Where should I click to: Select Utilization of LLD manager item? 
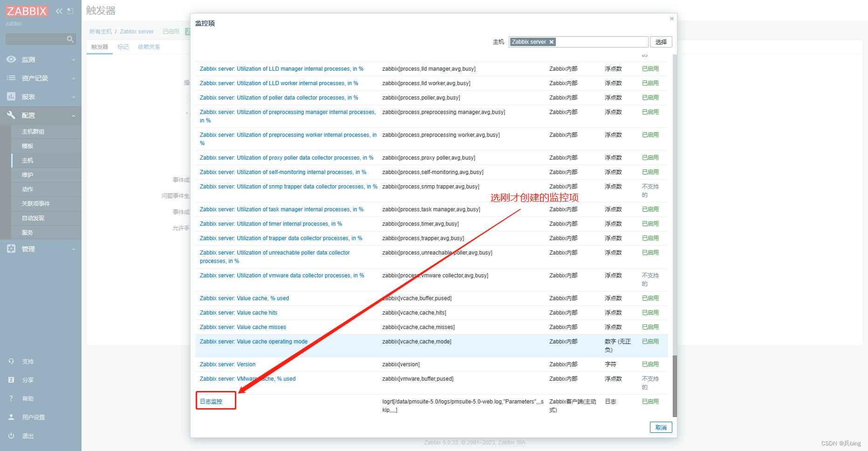281,69
